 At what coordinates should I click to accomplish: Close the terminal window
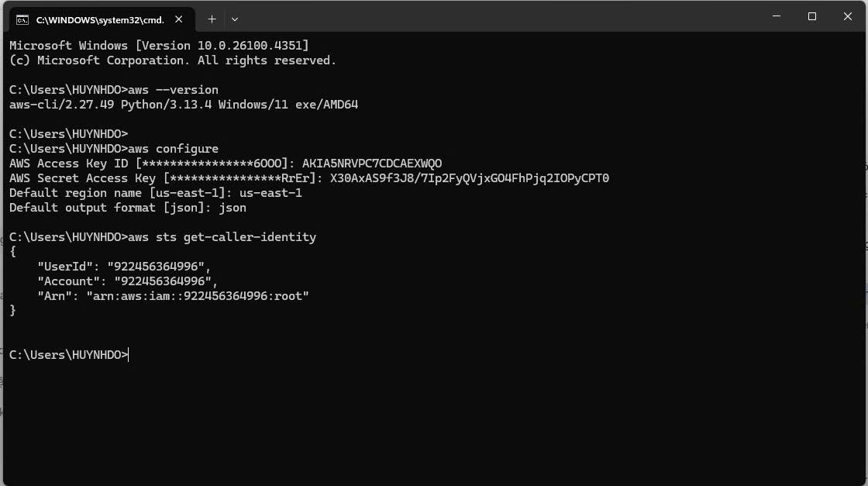[847, 16]
